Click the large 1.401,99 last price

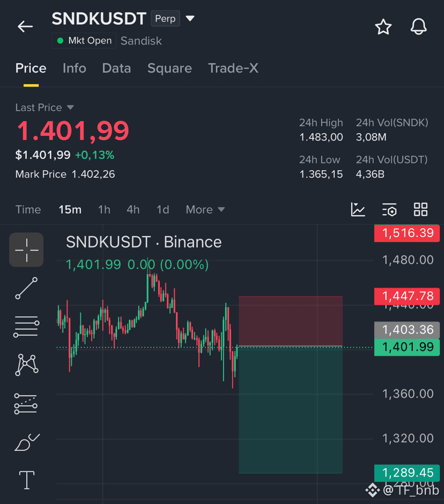(x=73, y=131)
